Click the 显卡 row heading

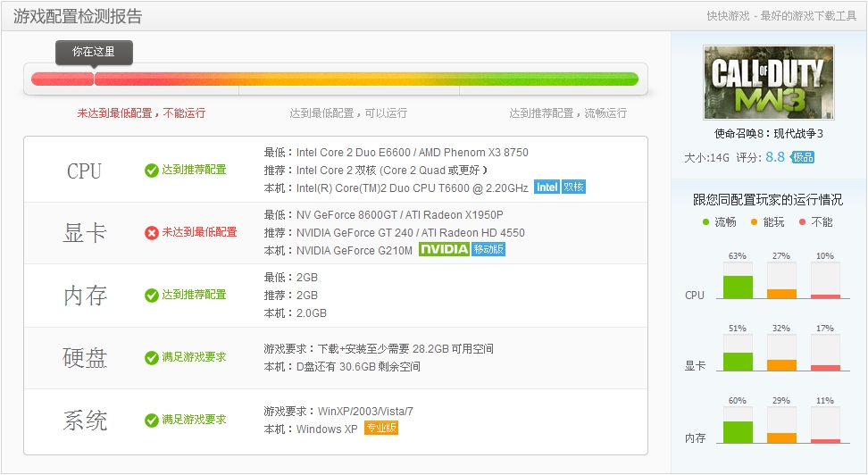coord(85,233)
